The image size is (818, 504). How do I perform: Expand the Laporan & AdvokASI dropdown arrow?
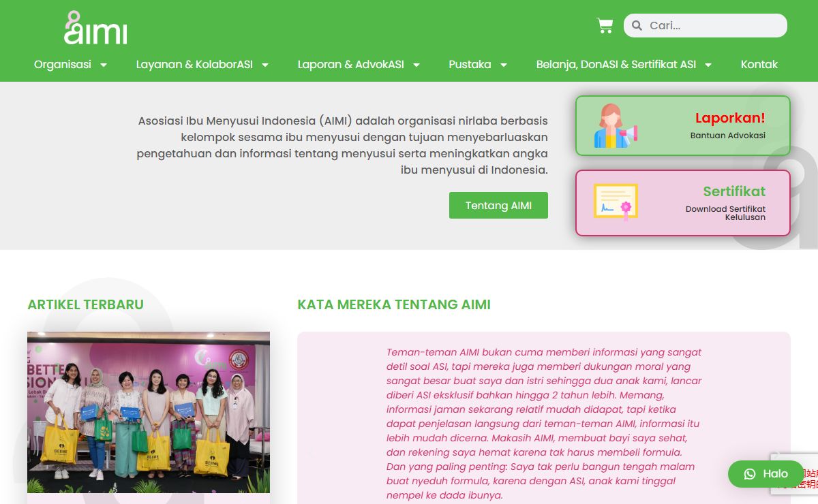point(416,65)
